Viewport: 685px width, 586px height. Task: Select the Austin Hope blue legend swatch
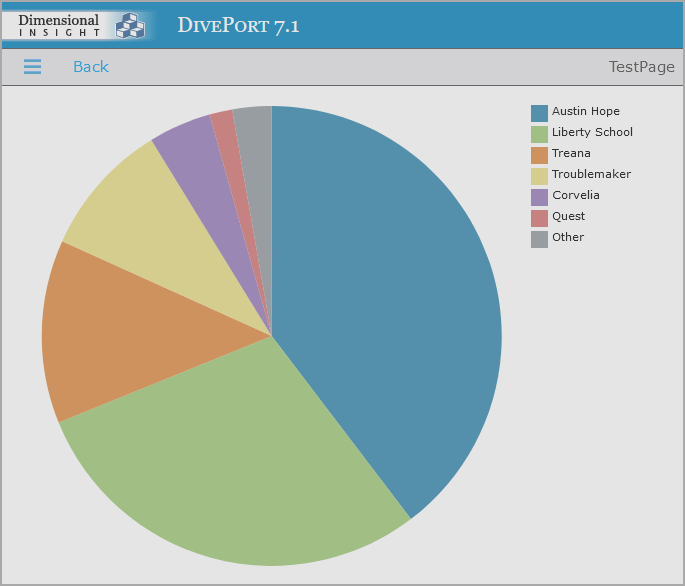click(x=539, y=112)
